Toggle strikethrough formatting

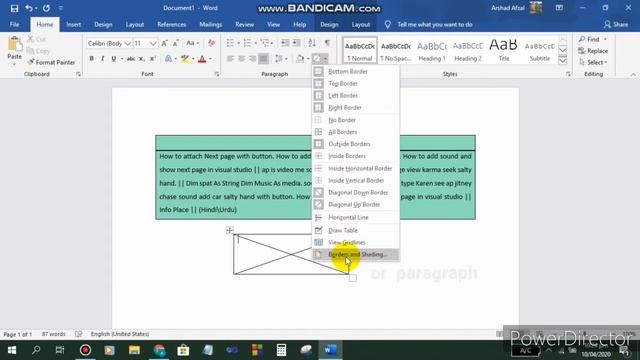pyautogui.click(x=131, y=59)
